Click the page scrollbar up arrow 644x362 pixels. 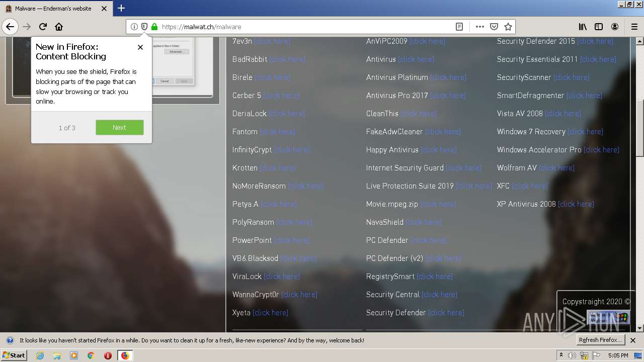(x=639, y=41)
